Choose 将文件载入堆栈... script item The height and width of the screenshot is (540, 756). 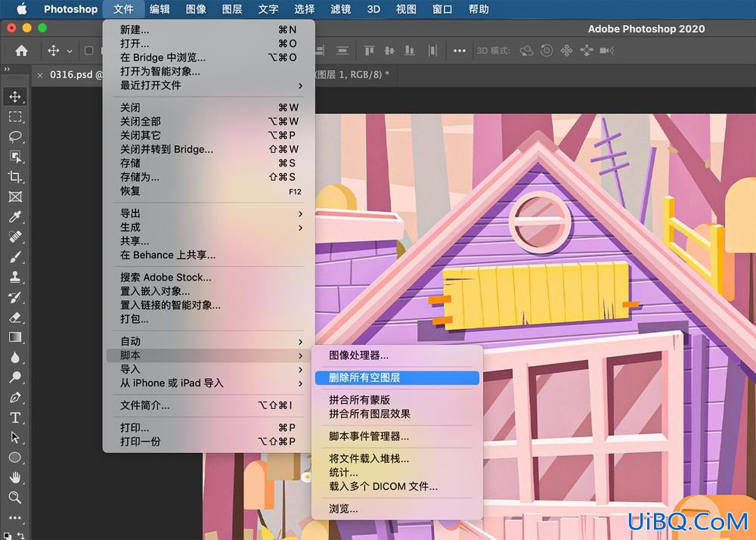(x=397, y=458)
